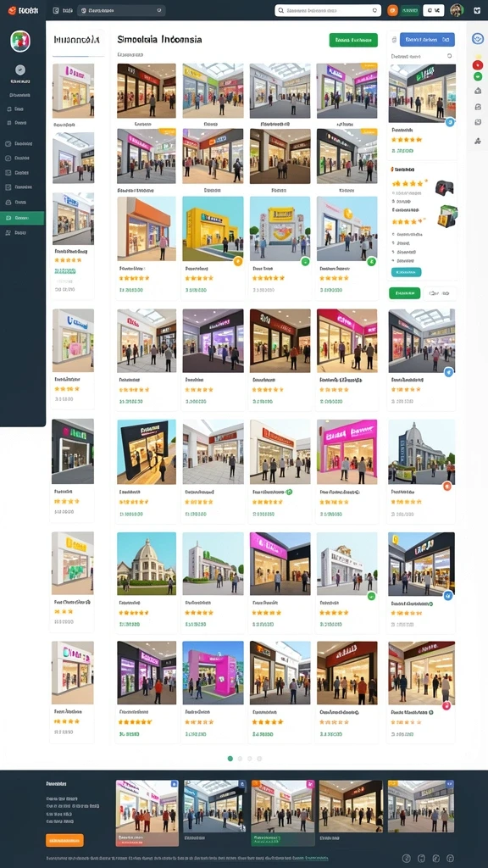Open the beige domed mansion thumbnail
488x868 pixels.
point(146,564)
